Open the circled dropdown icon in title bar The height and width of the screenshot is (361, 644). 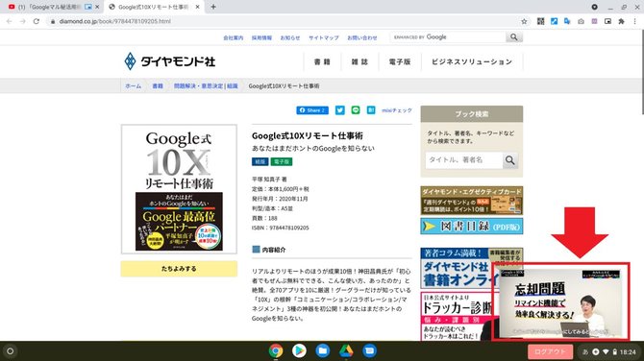[x=594, y=7]
